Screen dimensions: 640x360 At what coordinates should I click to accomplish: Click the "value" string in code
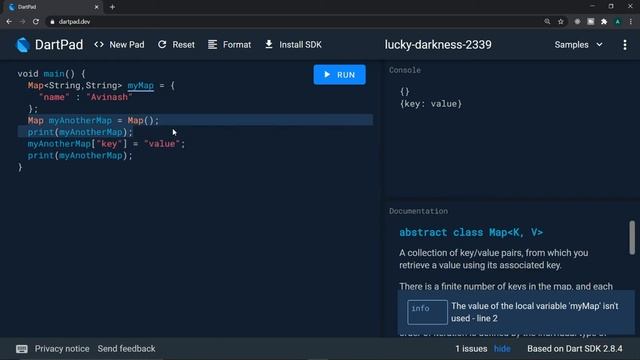point(162,144)
